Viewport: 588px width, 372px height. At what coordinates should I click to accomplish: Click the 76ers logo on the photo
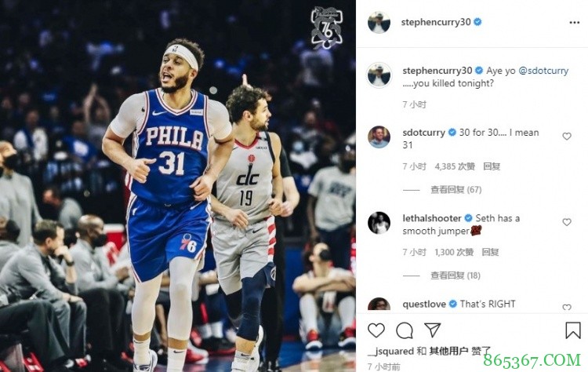326,27
